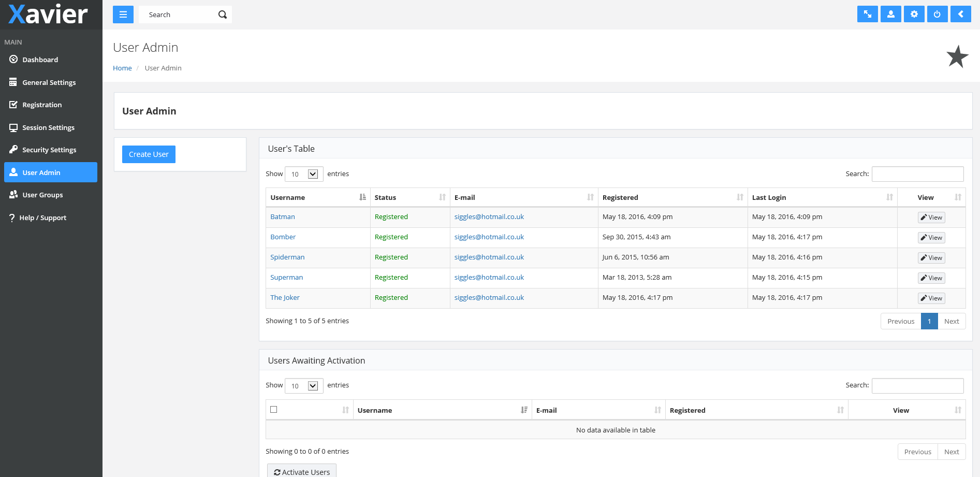
Task: Click View button for Spiderman row
Action: coord(931,258)
